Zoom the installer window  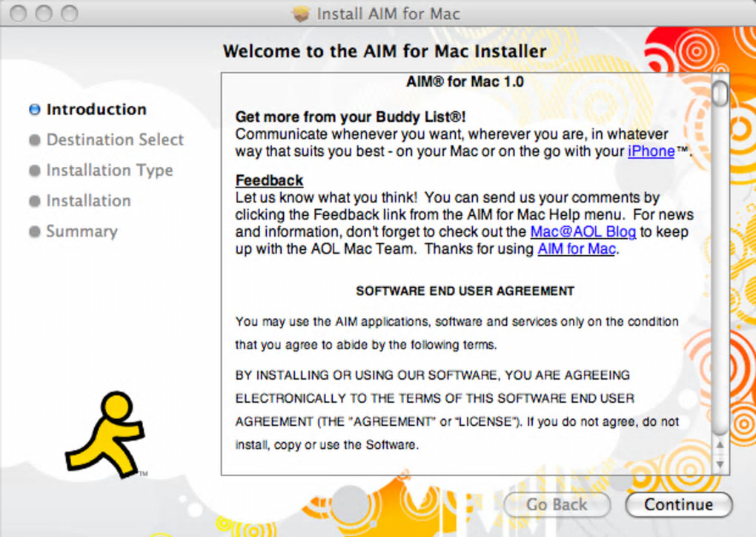click(70, 13)
